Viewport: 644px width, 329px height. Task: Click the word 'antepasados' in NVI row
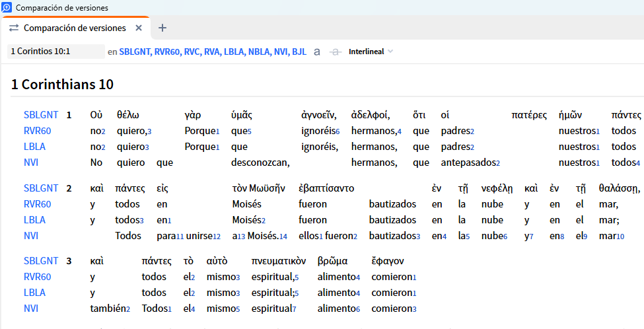pos(468,163)
